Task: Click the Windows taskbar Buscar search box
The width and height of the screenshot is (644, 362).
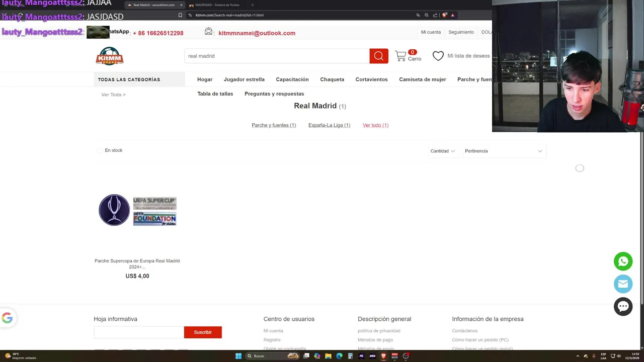Action: click(272, 356)
